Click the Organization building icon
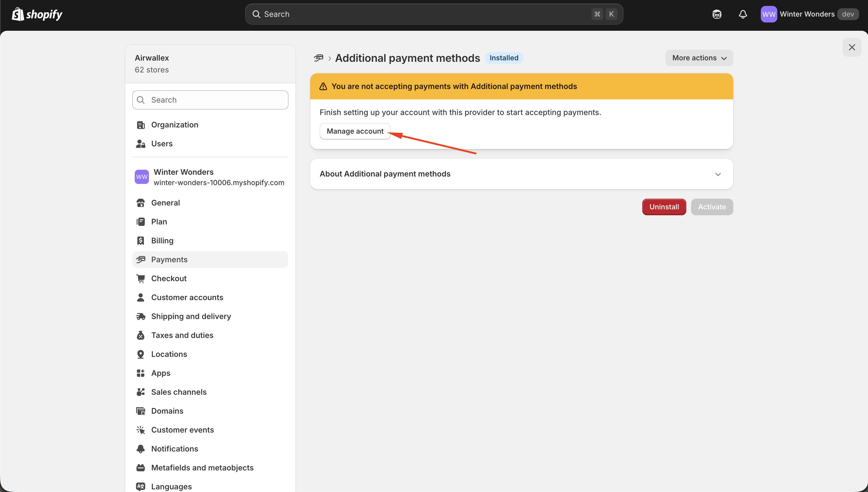Screen dimensions: 868x492 tap(140, 125)
